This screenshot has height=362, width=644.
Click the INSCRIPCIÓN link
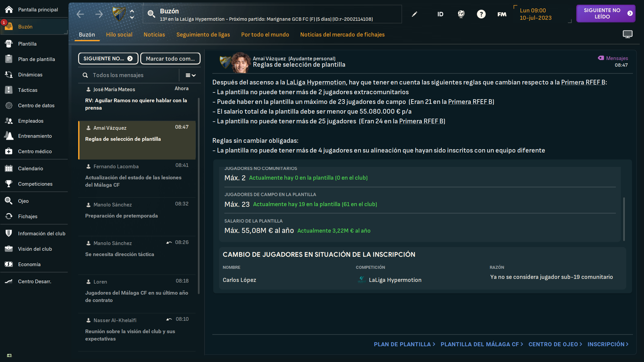coord(608,344)
